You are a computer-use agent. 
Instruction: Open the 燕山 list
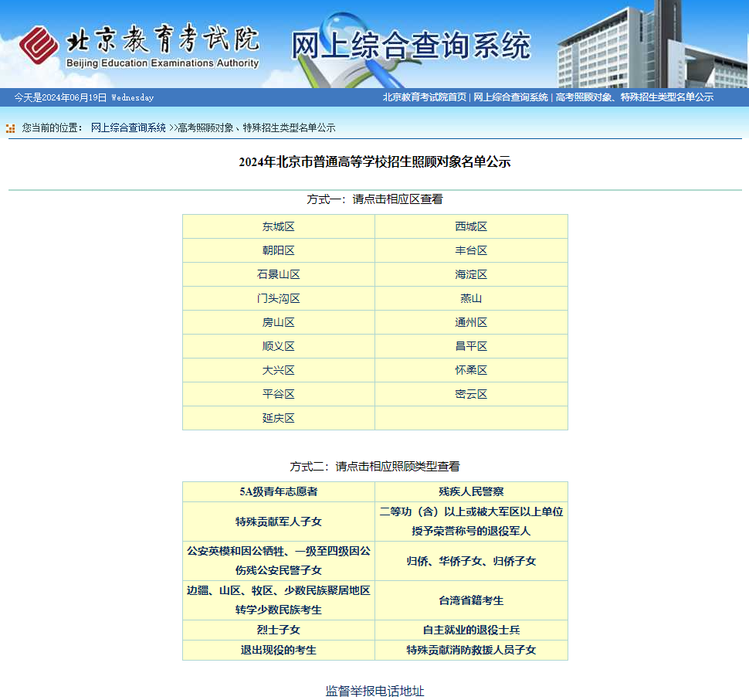pos(471,298)
